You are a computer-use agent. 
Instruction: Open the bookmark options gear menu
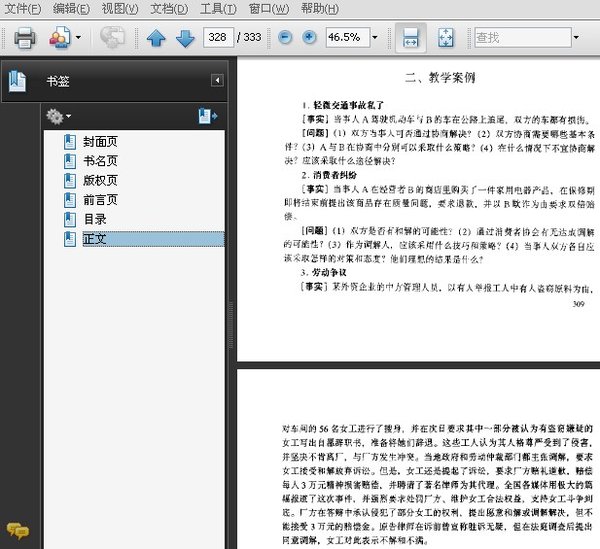point(59,116)
